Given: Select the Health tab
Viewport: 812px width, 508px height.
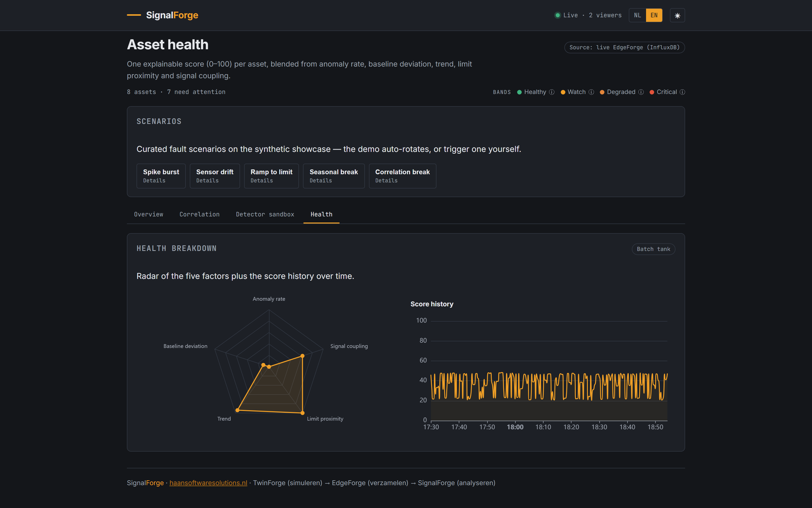Looking at the screenshot, I should tap(322, 214).
